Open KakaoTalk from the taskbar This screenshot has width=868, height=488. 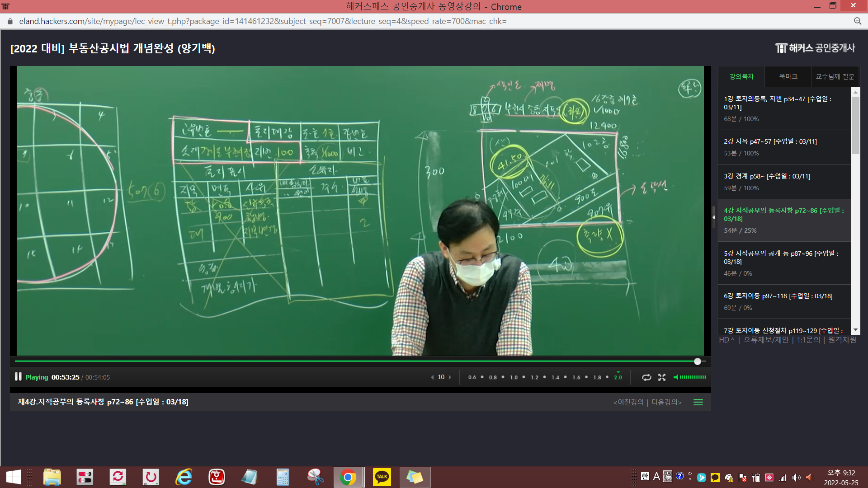(x=382, y=477)
